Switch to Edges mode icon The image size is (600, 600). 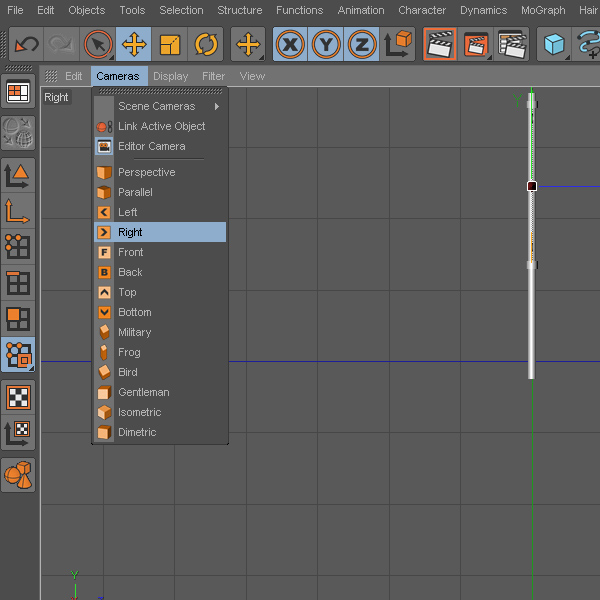18,283
